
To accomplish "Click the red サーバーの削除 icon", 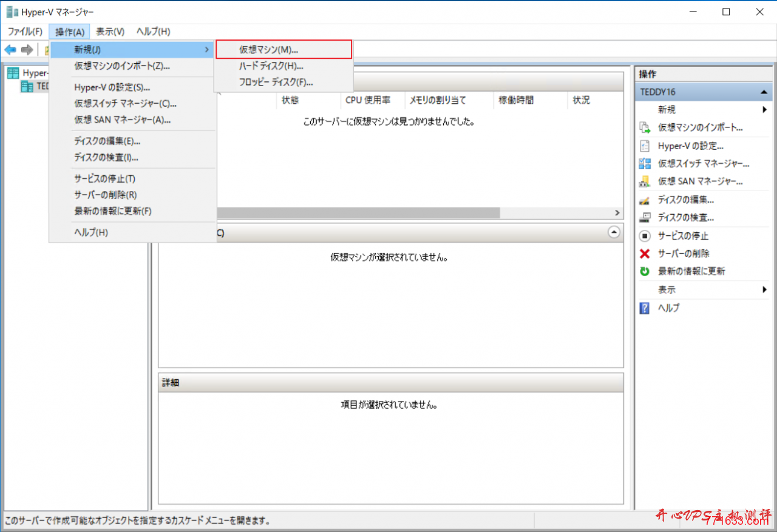I will click(x=645, y=254).
